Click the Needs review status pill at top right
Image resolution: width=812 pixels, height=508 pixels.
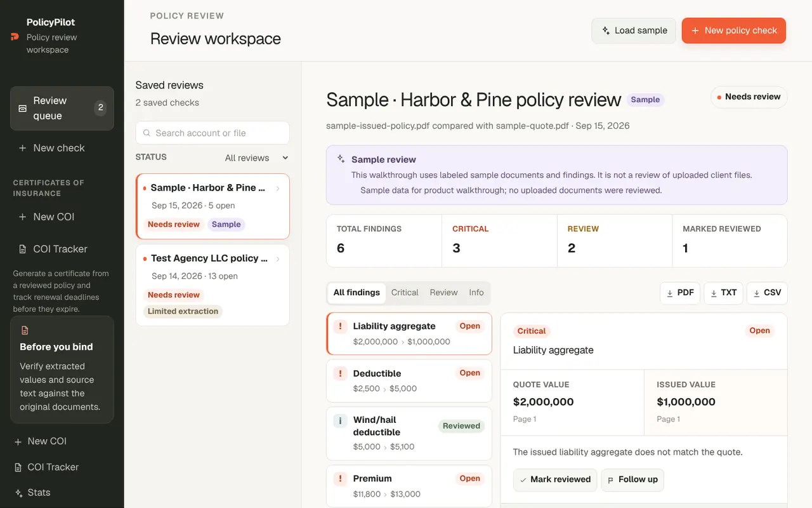click(x=749, y=97)
